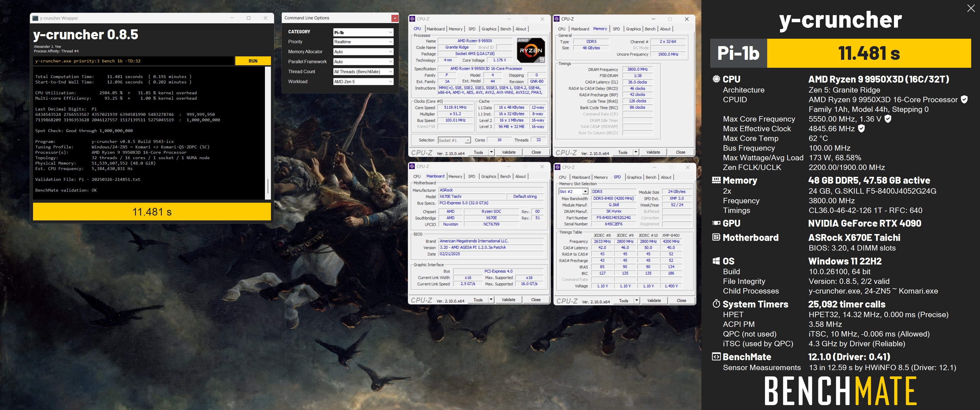Expand the Parallel Framework dropdown
This screenshot has width=980, height=410.
click(x=363, y=61)
